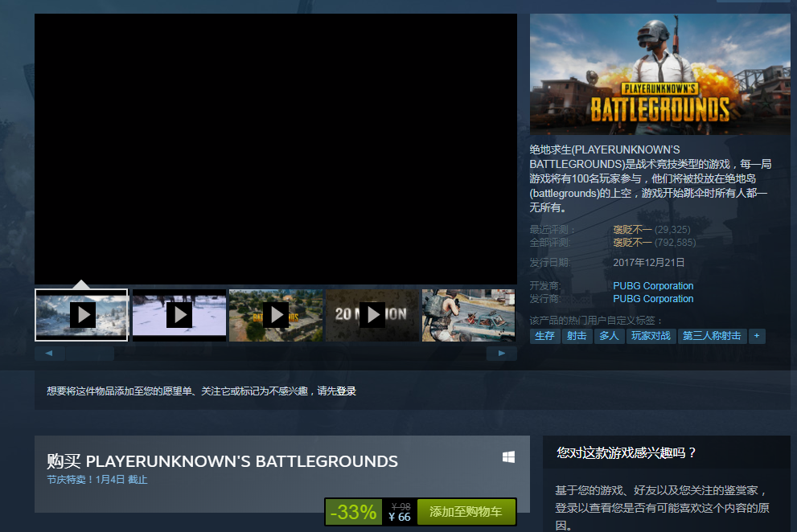The width and height of the screenshot is (797, 532).
Task: Play the first snowy mountain trailer thumbnail
Action: click(x=81, y=315)
